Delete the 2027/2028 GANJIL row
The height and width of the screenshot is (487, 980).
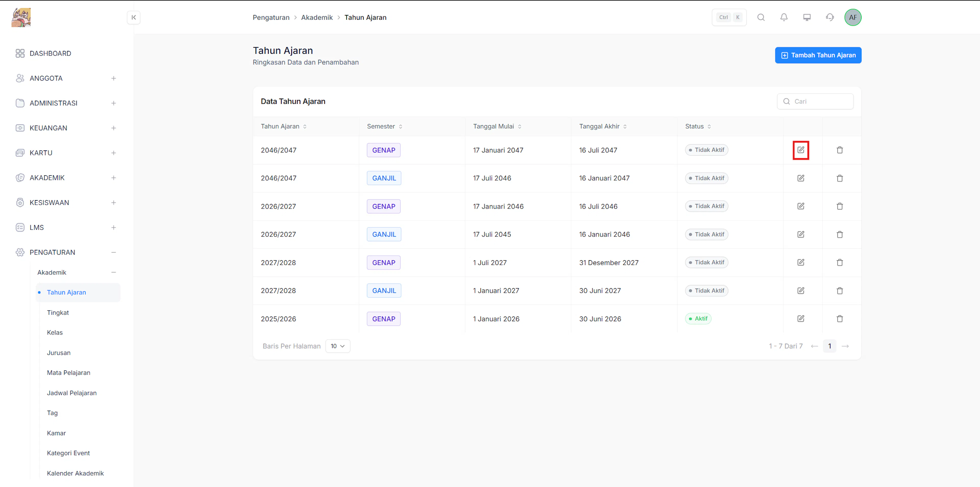(840, 291)
